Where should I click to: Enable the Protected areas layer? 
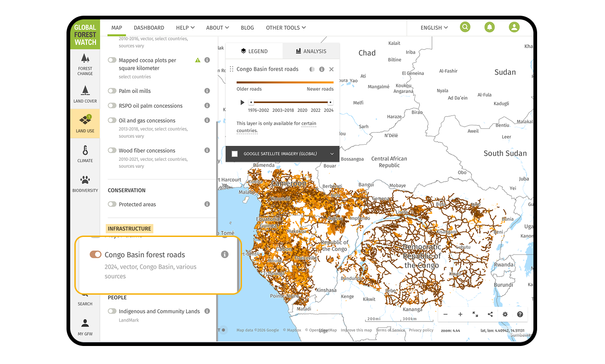click(112, 204)
